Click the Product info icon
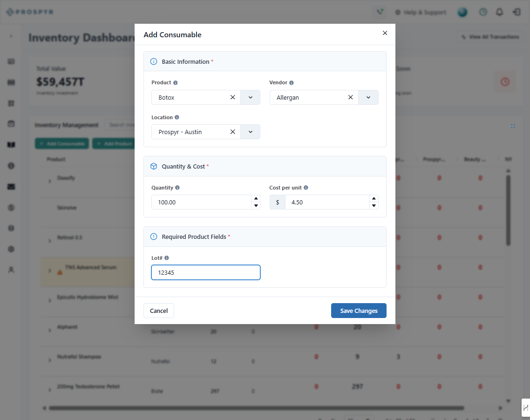This screenshot has width=530, height=420. pyautogui.click(x=176, y=83)
